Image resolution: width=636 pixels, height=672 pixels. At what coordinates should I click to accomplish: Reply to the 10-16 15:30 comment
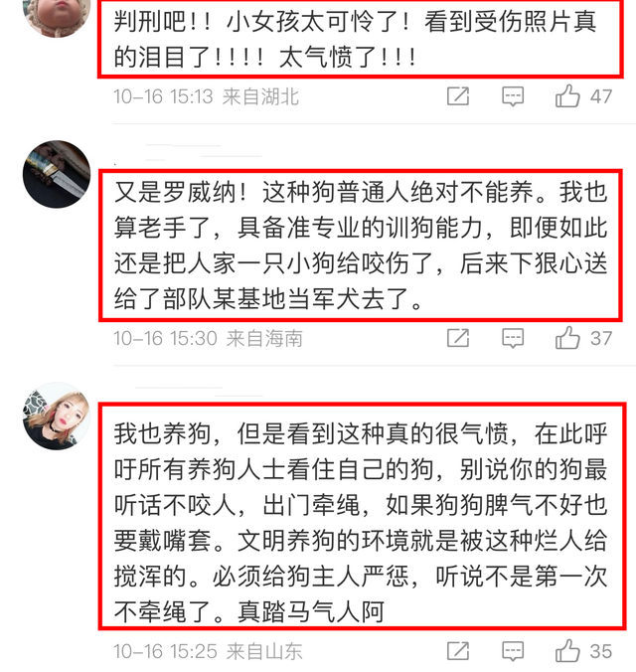coord(513,338)
